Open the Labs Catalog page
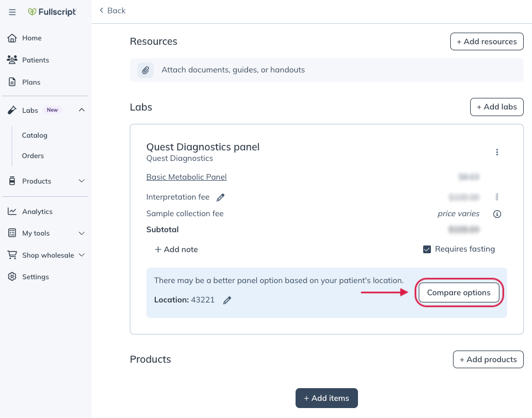Viewport: 532px width, 418px height. (x=35, y=135)
